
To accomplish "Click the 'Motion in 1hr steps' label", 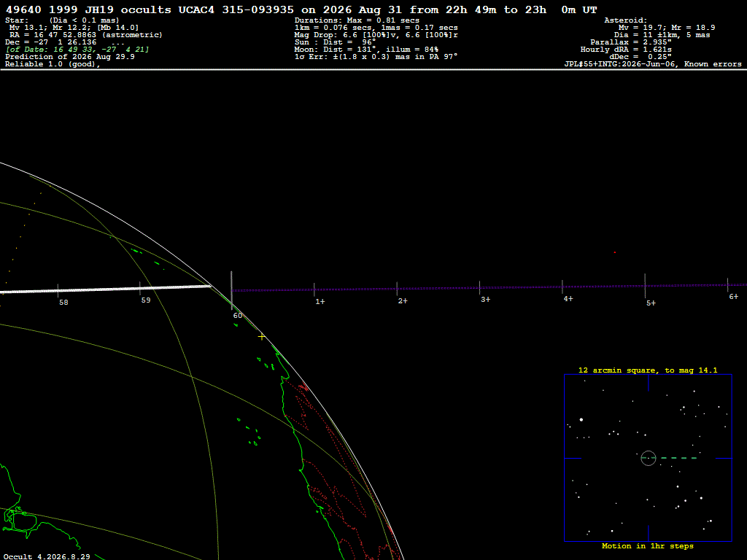I will 648,545.
